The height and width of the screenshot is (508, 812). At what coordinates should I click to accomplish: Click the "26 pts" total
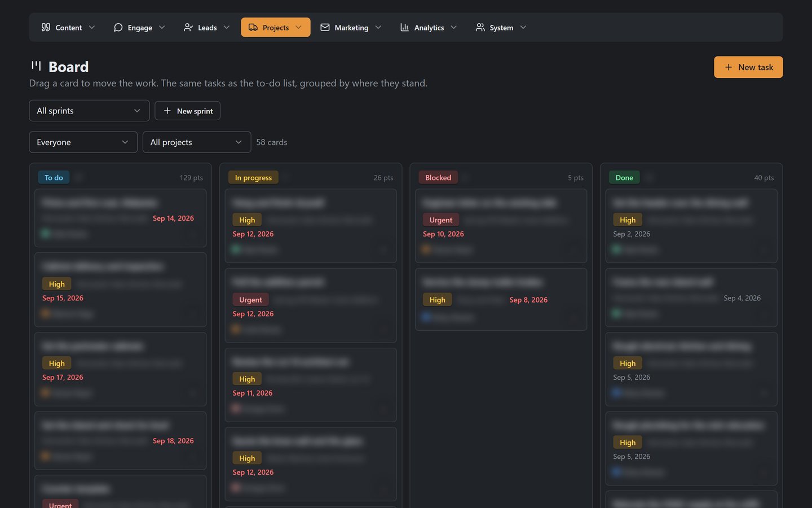(x=383, y=177)
